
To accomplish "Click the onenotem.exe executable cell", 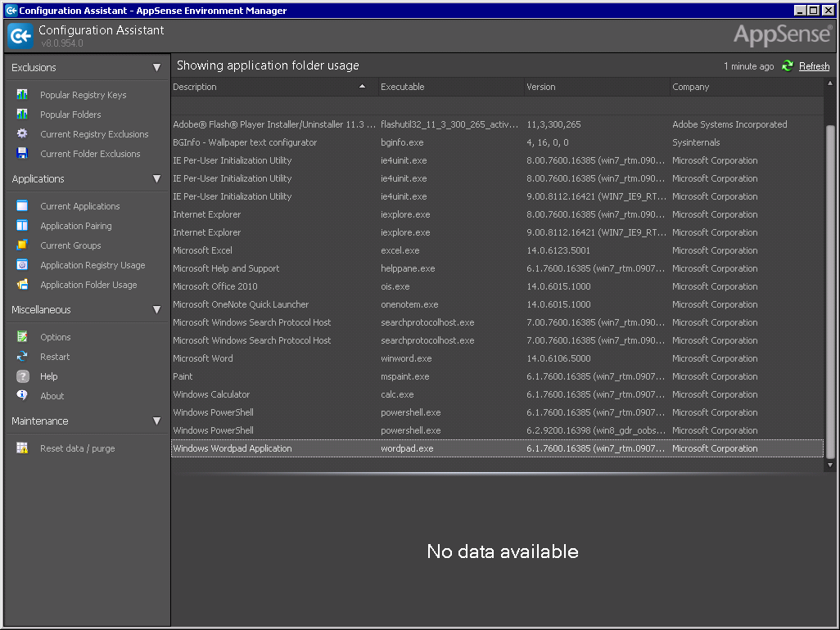I will coord(409,304).
